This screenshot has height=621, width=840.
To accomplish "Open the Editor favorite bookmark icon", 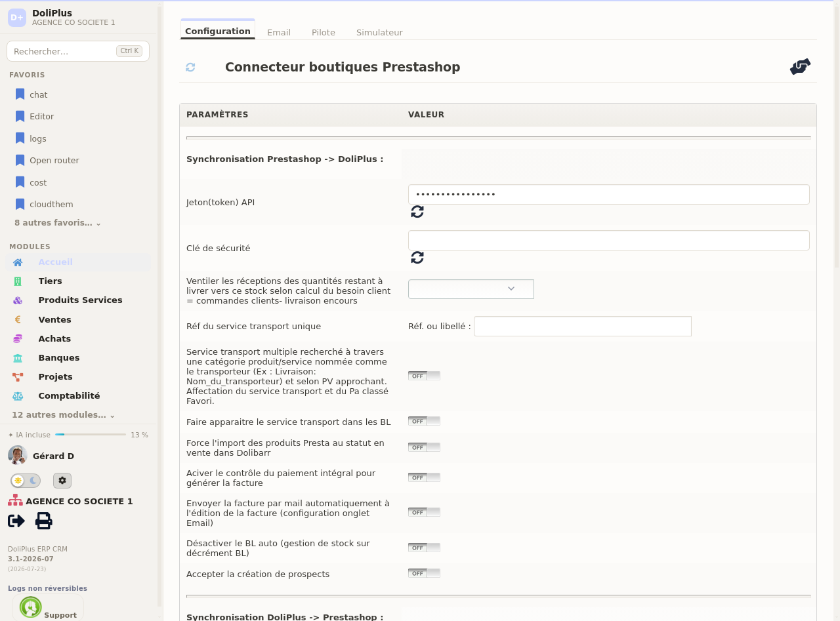I will 20,116.
